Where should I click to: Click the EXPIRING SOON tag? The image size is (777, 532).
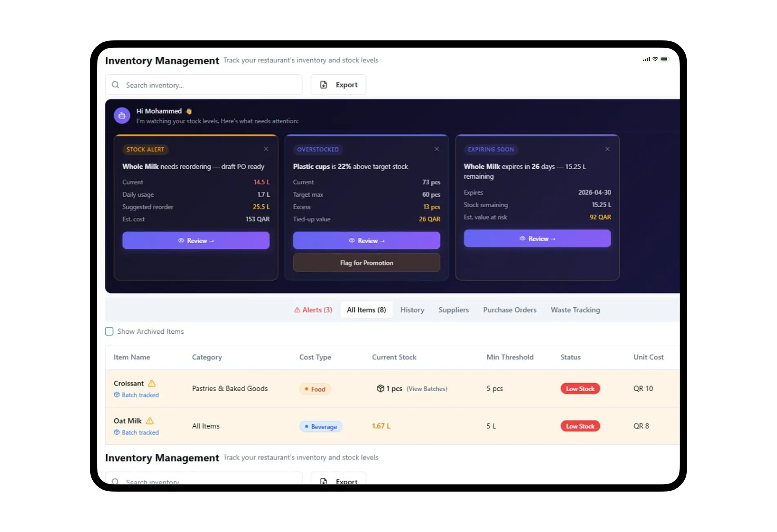click(x=491, y=150)
